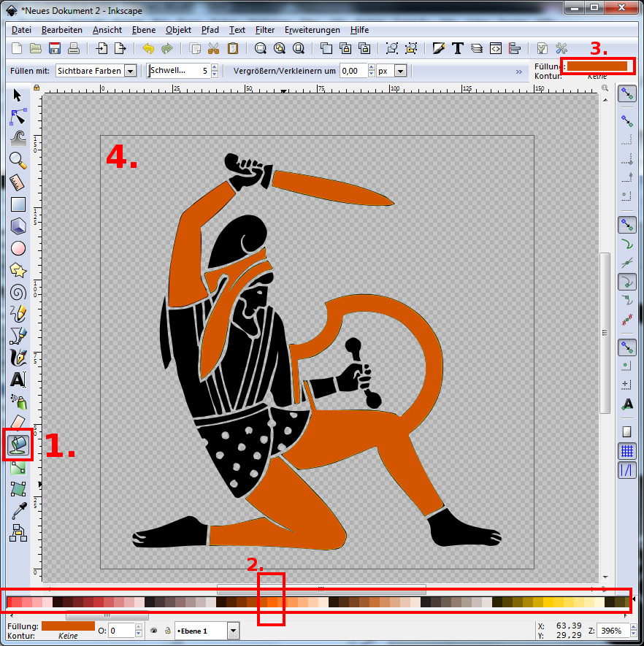Pick the Dropper color picker tool
The width and height of the screenshot is (644, 646).
point(18,511)
